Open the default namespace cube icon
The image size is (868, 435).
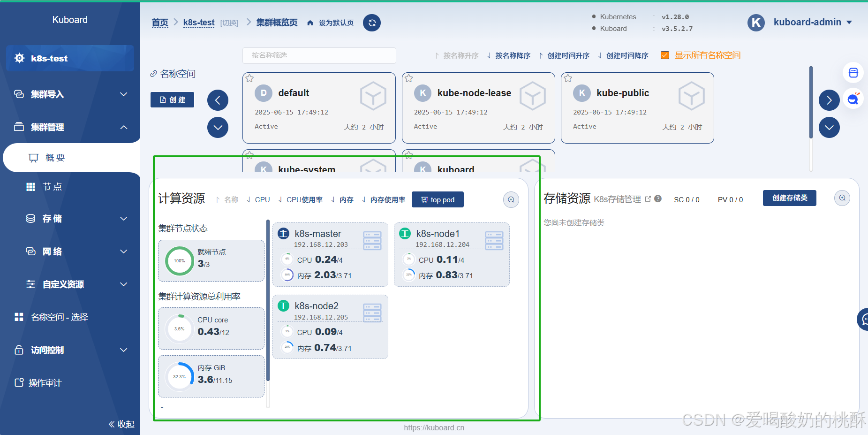point(373,96)
